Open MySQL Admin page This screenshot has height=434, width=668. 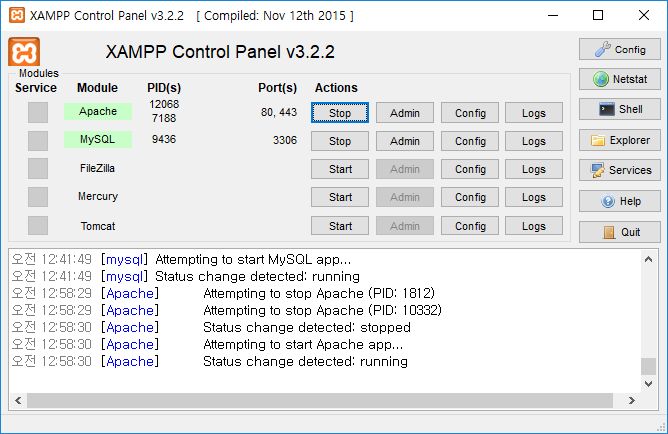[x=405, y=141]
